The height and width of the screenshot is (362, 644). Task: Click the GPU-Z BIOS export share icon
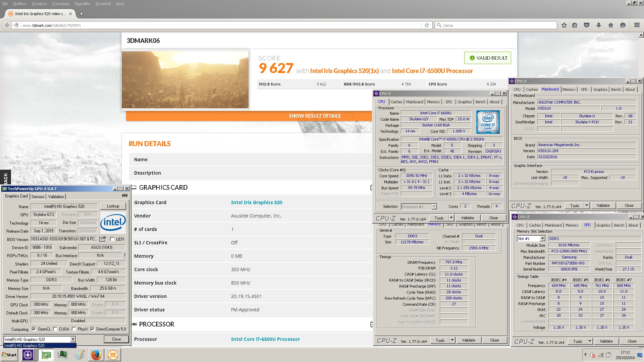[x=103, y=239]
